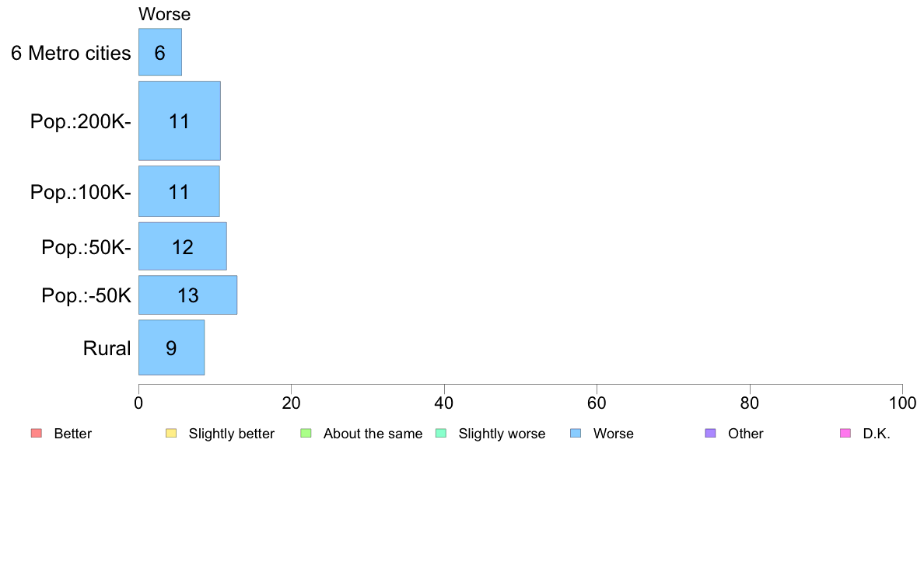Click the Slightly better yellow swatch
This screenshot has width=924, height=572.
171,434
